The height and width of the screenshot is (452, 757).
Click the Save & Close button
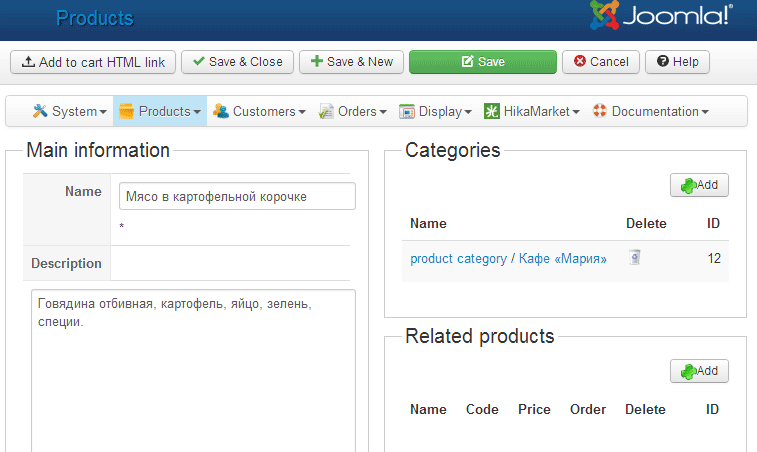coord(238,62)
